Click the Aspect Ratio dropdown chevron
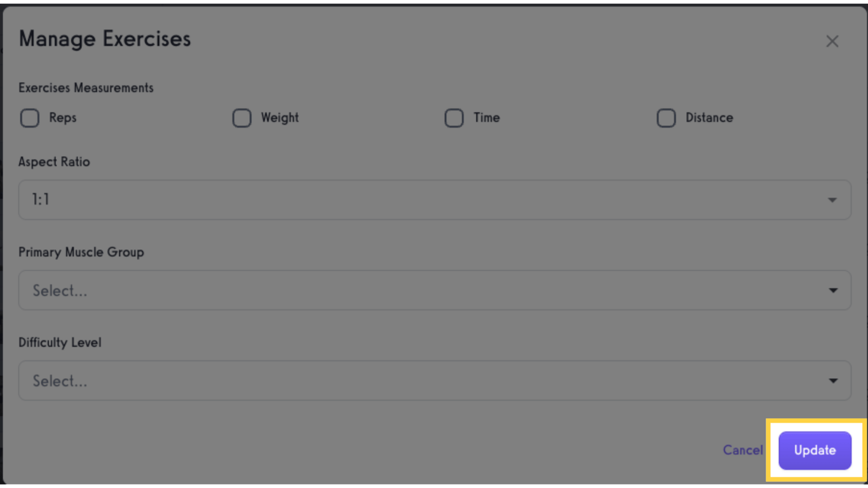 pos(832,200)
